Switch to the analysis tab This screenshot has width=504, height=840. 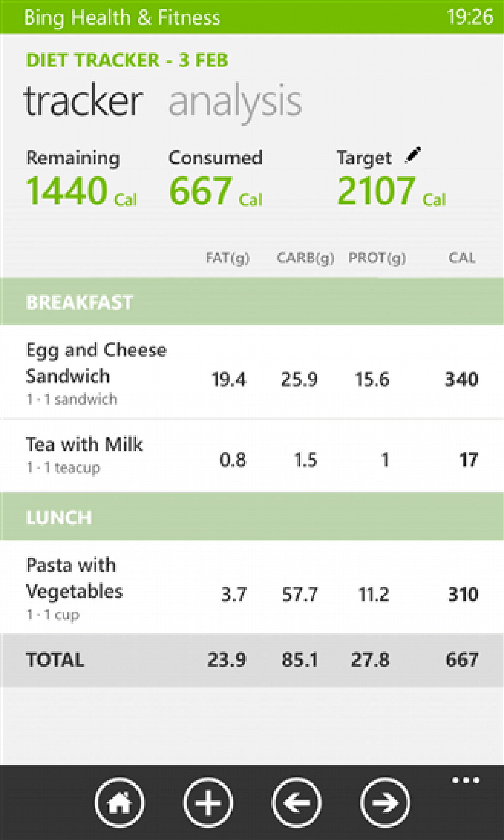tap(235, 102)
